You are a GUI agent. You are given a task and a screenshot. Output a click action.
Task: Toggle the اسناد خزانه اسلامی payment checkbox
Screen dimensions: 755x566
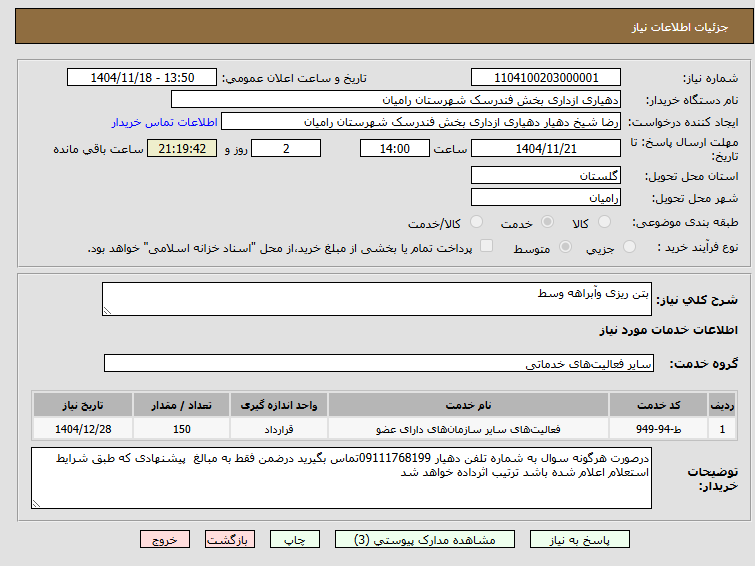click(x=487, y=246)
